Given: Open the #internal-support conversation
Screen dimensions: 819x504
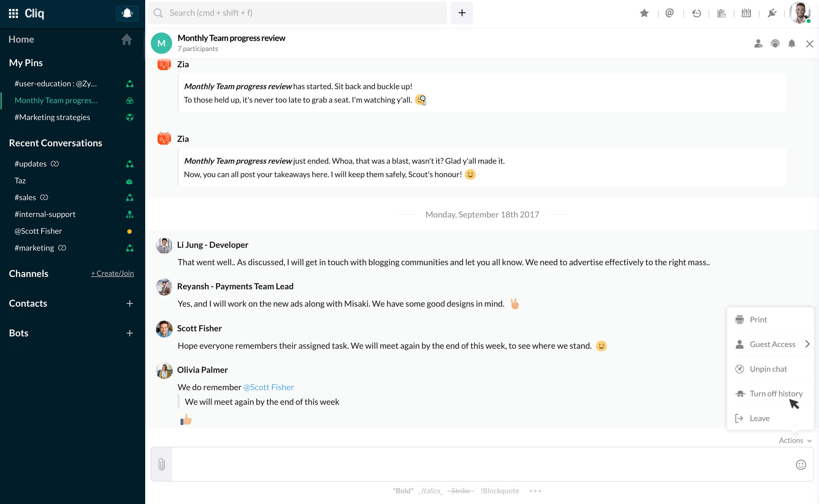Looking at the screenshot, I should [73, 214].
